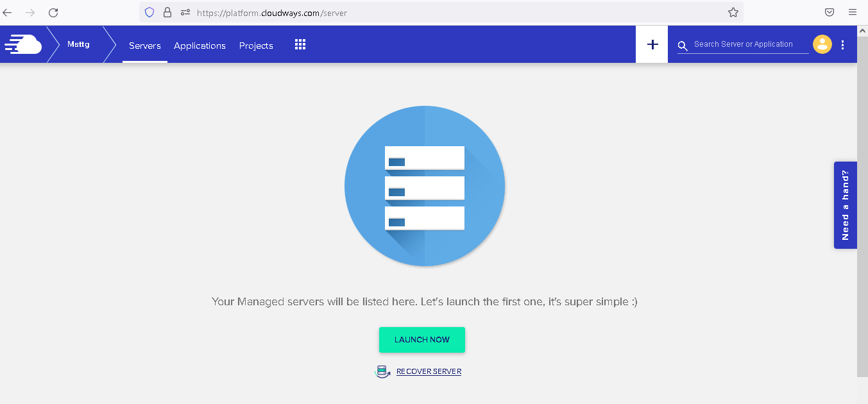The height and width of the screenshot is (404, 868).
Task: Click the search magnifier icon
Action: tap(683, 46)
